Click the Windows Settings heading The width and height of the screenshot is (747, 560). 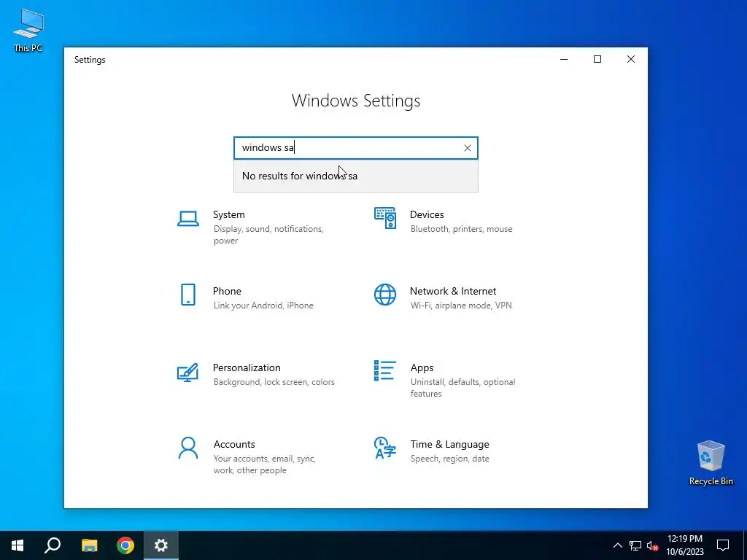[x=356, y=101]
